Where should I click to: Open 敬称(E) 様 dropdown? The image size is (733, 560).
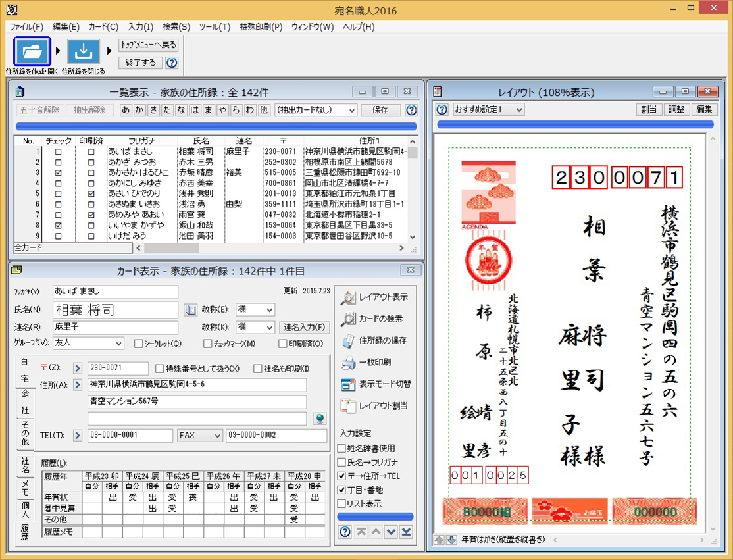click(255, 309)
